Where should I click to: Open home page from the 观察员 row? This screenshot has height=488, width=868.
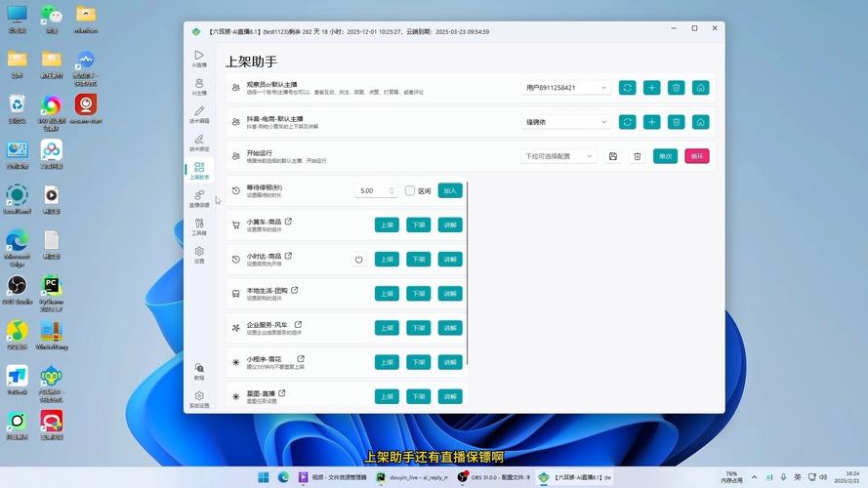click(700, 88)
